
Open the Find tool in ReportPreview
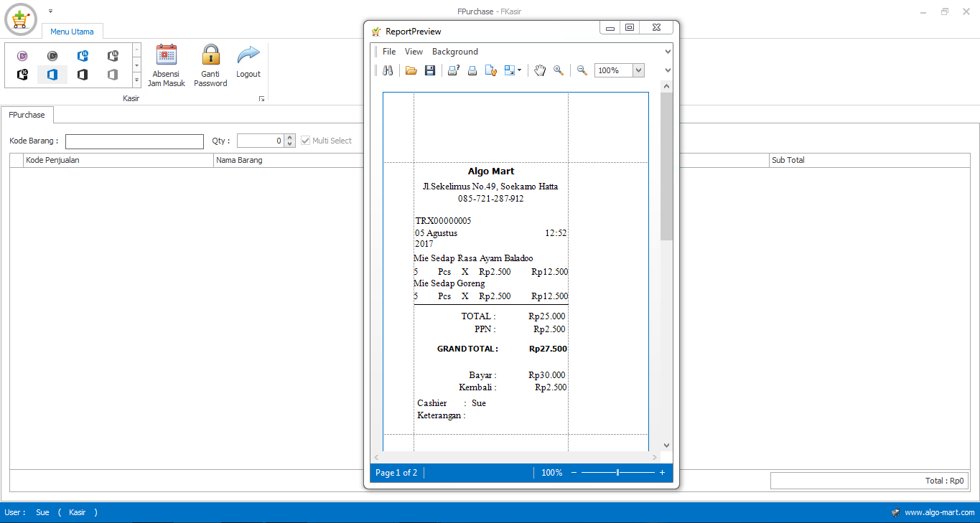(388, 70)
